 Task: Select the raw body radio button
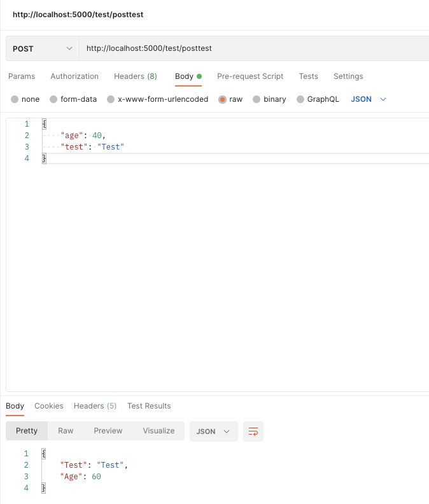(x=222, y=99)
